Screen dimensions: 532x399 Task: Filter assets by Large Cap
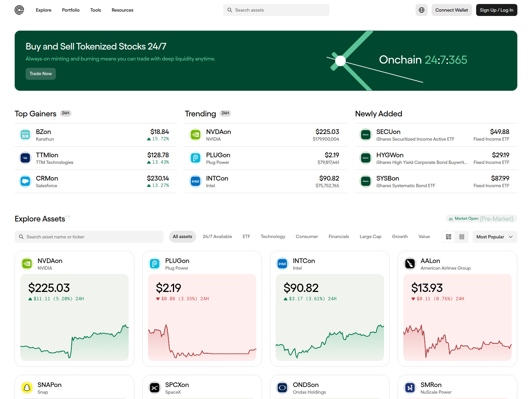point(370,237)
